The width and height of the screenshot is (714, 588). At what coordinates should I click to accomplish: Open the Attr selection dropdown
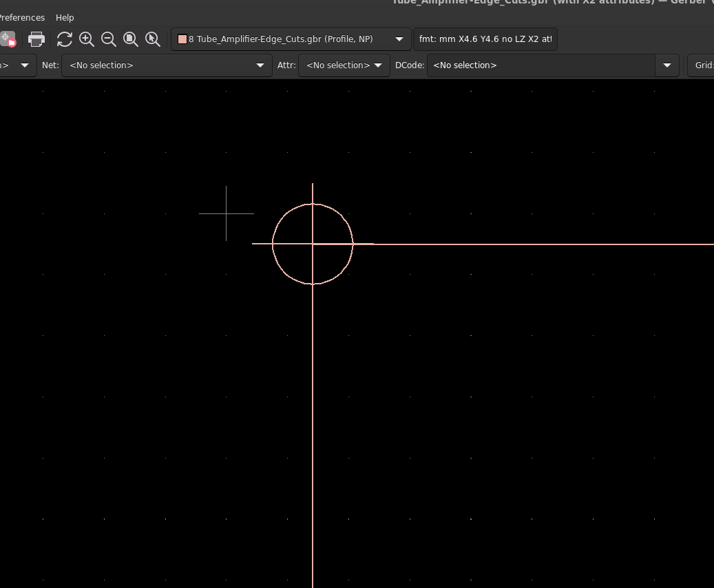click(377, 65)
